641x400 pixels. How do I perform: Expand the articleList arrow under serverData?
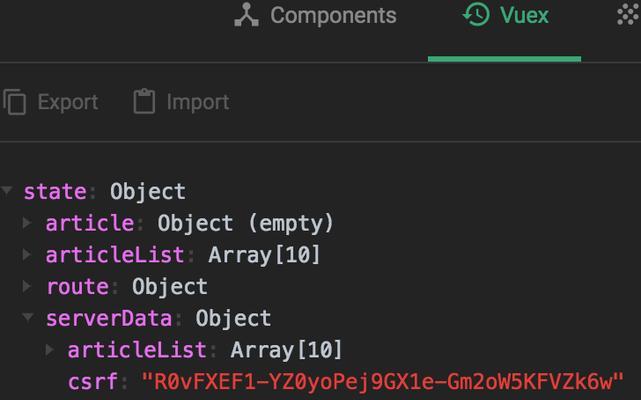(x=49, y=350)
